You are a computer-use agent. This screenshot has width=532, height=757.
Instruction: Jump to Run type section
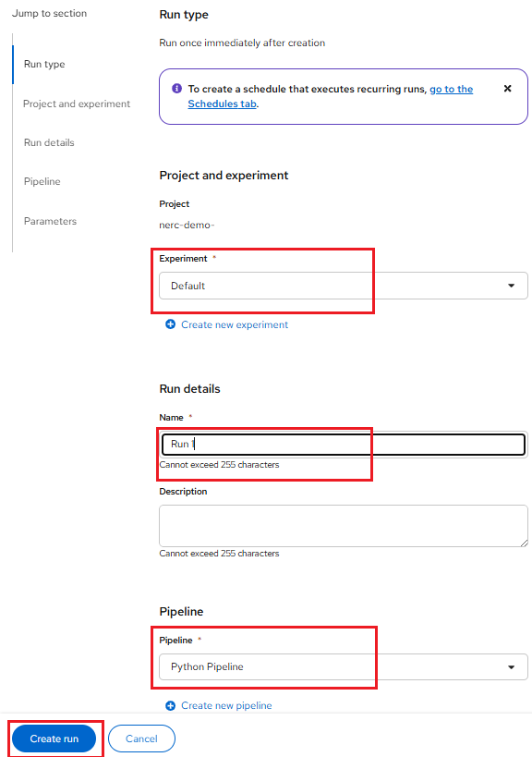tap(44, 64)
